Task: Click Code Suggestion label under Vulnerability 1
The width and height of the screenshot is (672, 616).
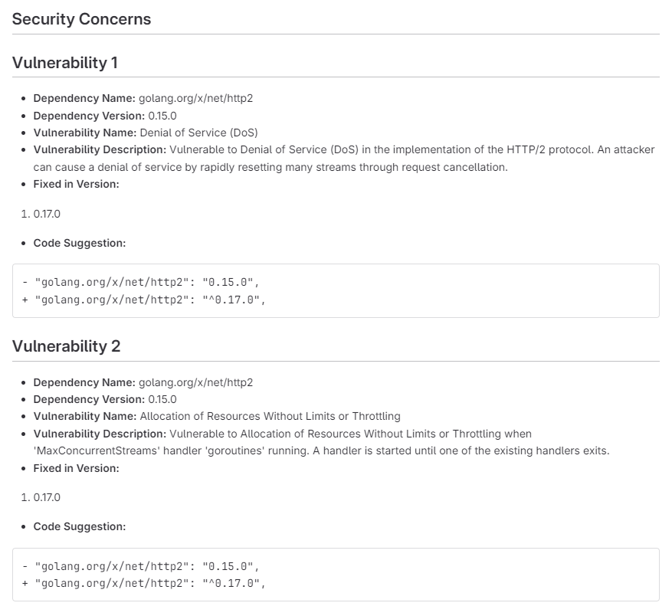Action: pyautogui.click(x=80, y=243)
